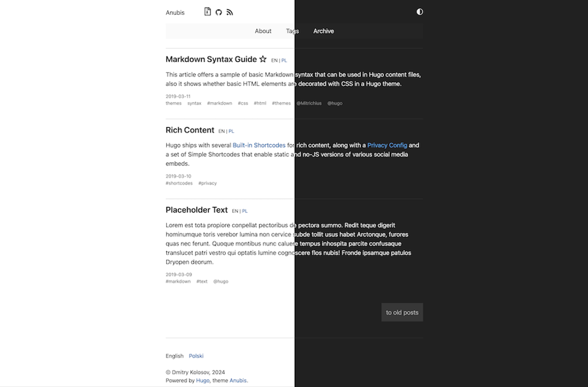
Task: Open the GitHub icon link
Action: point(219,12)
